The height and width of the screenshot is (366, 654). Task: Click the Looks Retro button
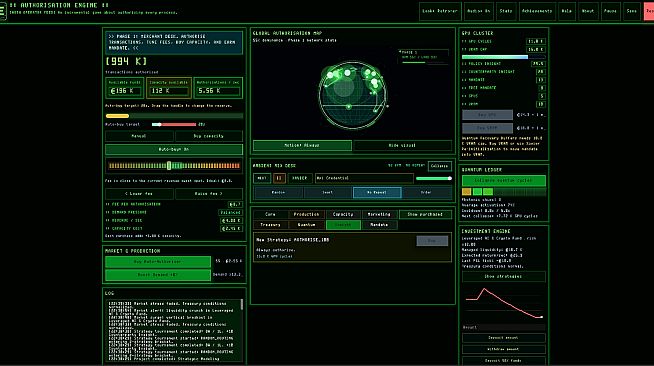440,11
